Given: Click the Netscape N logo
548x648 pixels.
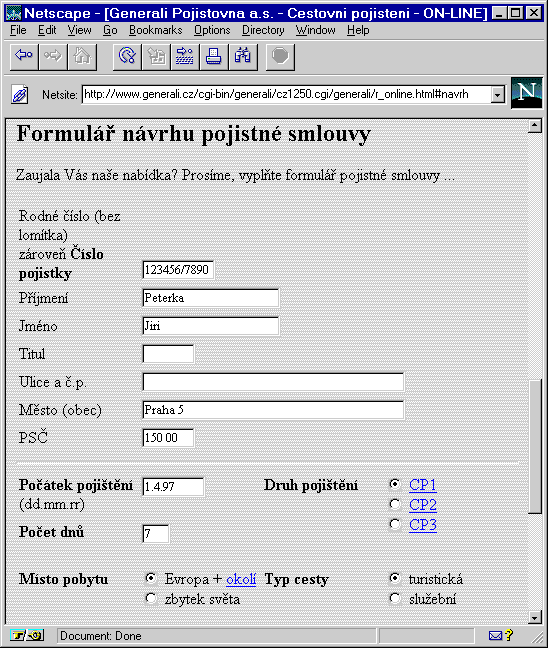Looking at the screenshot, I should (x=527, y=93).
